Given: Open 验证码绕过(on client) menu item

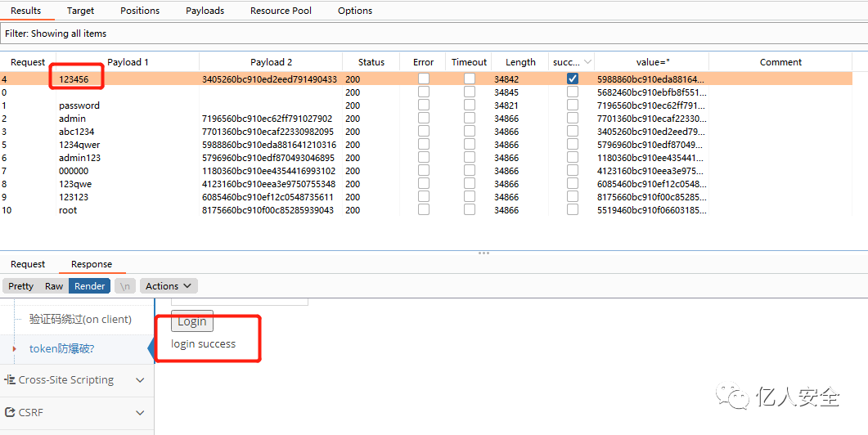Looking at the screenshot, I should point(80,320).
